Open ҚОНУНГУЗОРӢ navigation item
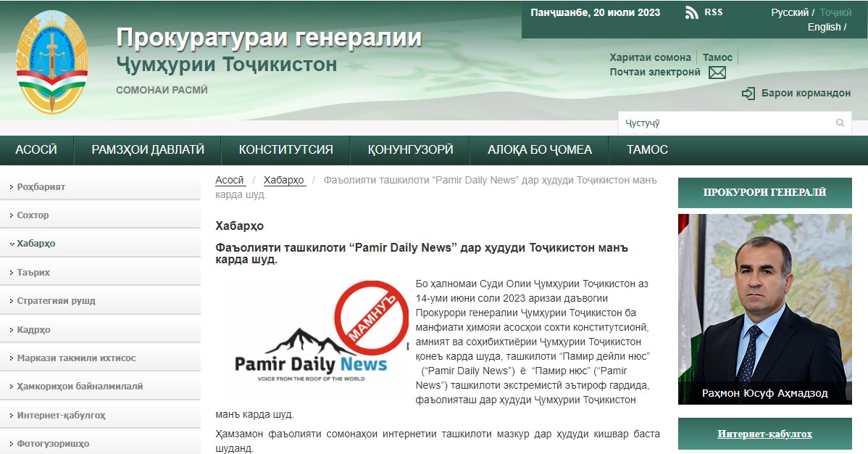The width and height of the screenshot is (868, 454). (410, 149)
